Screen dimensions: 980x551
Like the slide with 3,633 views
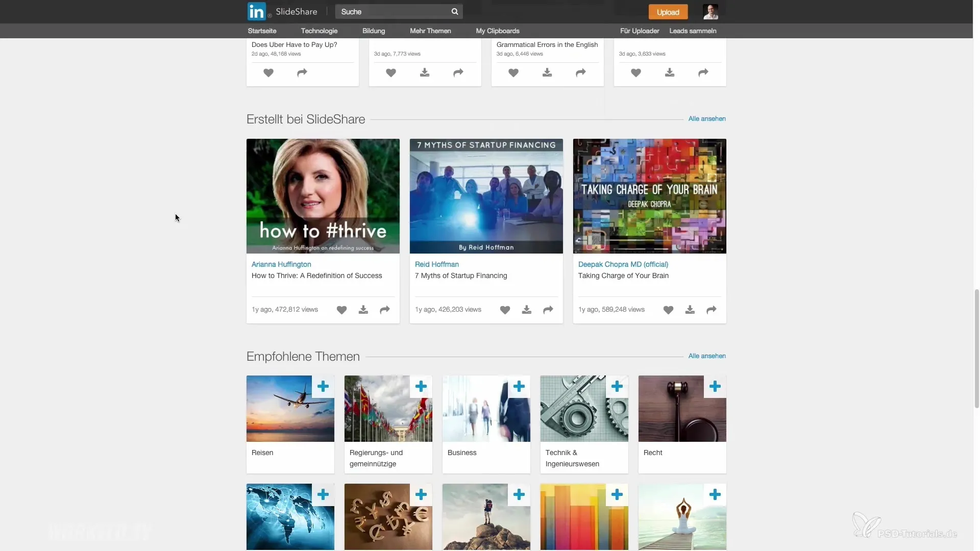pyautogui.click(x=636, y=73)
